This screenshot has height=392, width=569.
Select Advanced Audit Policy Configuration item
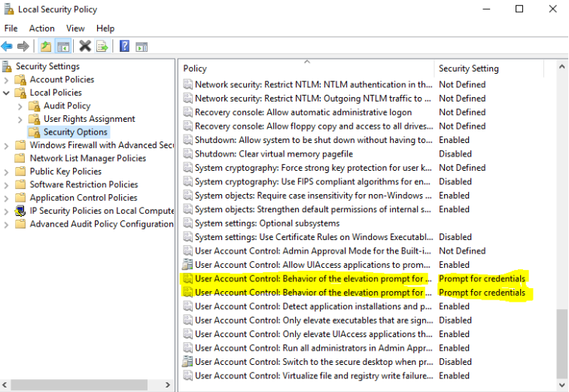(102, 223)
